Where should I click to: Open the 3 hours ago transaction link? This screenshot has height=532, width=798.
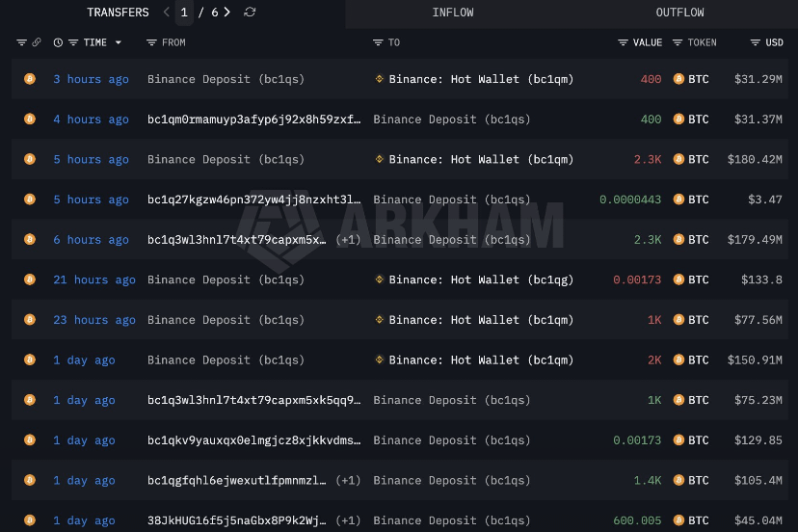click(x=92, y=79)
